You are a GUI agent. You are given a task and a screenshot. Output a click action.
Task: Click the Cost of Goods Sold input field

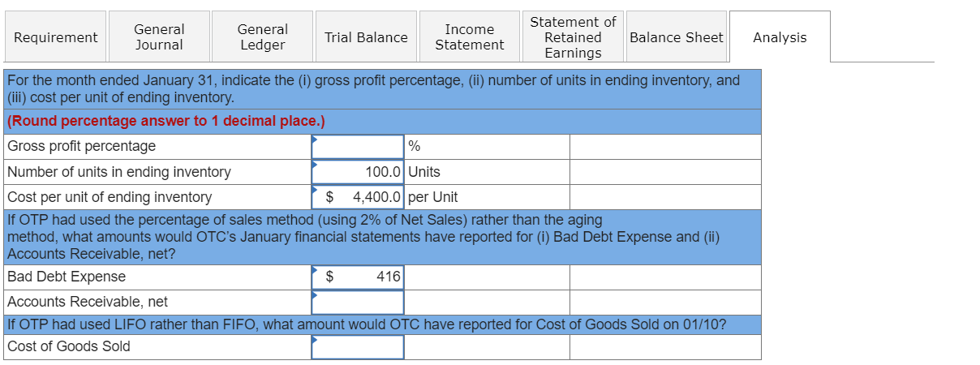click(358, 346)
